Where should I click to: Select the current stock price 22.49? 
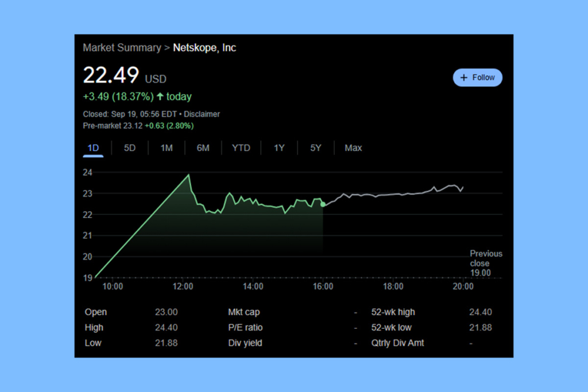pyautogui.click(x=110, y=76)
